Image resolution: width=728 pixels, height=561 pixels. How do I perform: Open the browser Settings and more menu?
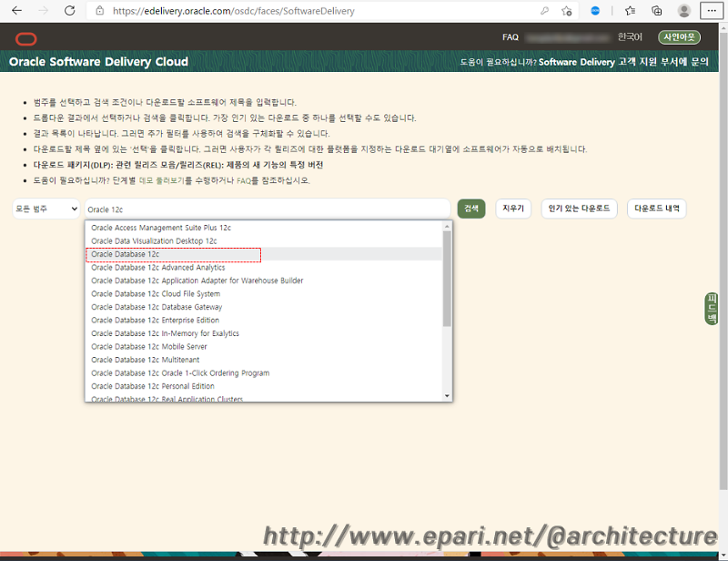pyautogui.click(x=712, y=11)
